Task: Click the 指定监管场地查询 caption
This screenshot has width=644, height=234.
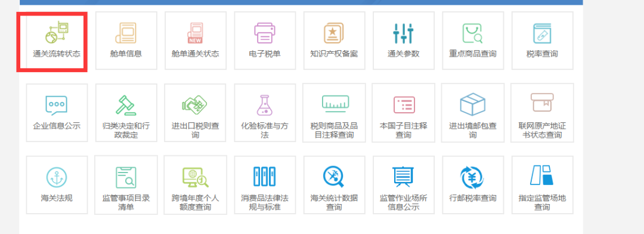Action: [x=542, y=202]
